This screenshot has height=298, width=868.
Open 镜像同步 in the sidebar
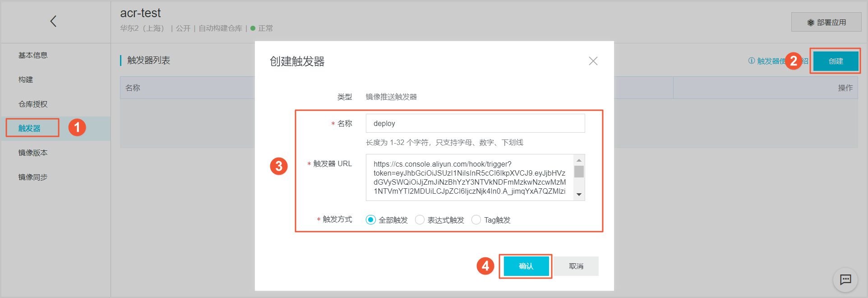click(33, 177)
